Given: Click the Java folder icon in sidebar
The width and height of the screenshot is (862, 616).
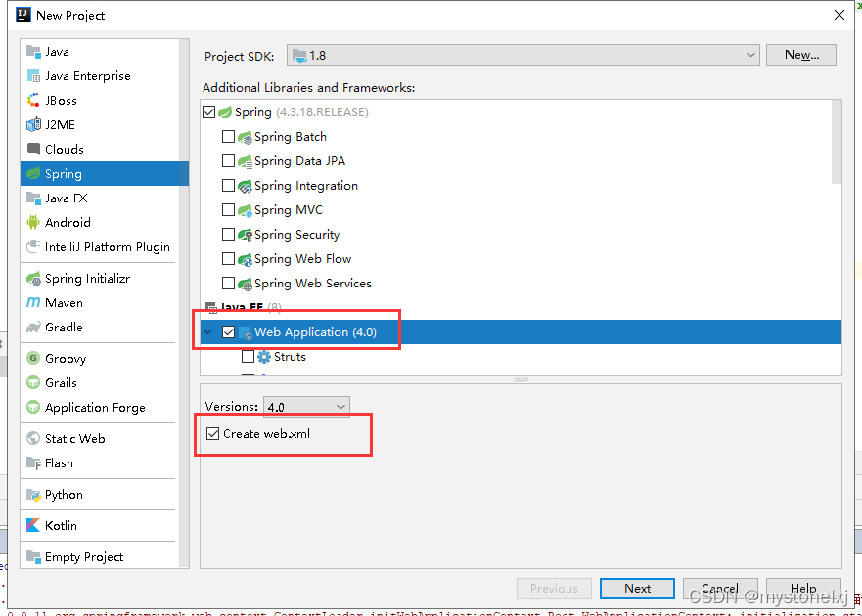Looking at the screenshot, I should tap(33, 52).
